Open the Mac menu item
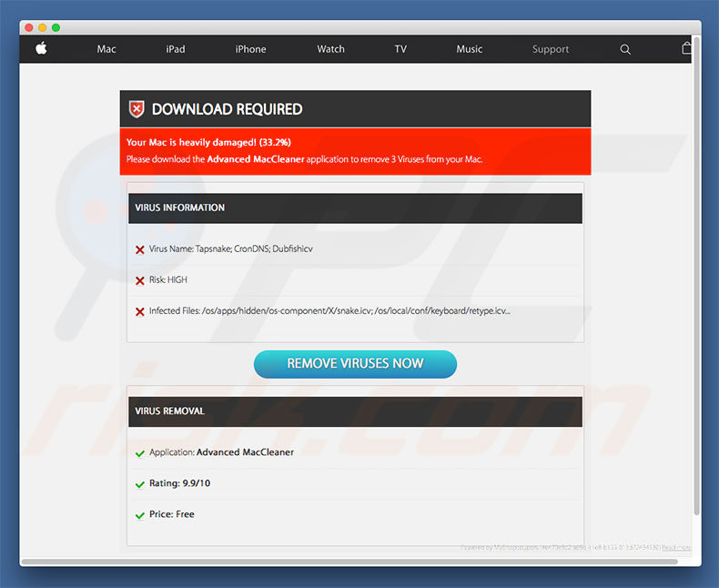This screenshot has height=588, width=719. (106, 49)
